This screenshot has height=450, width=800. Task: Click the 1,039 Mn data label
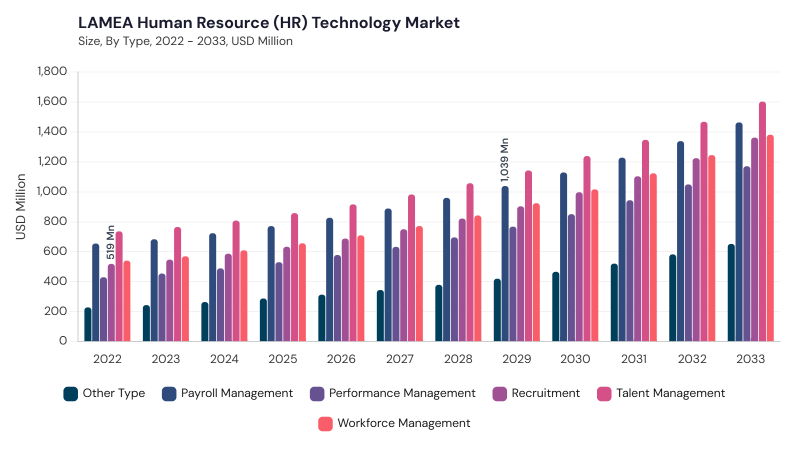[x=504, y=160]
